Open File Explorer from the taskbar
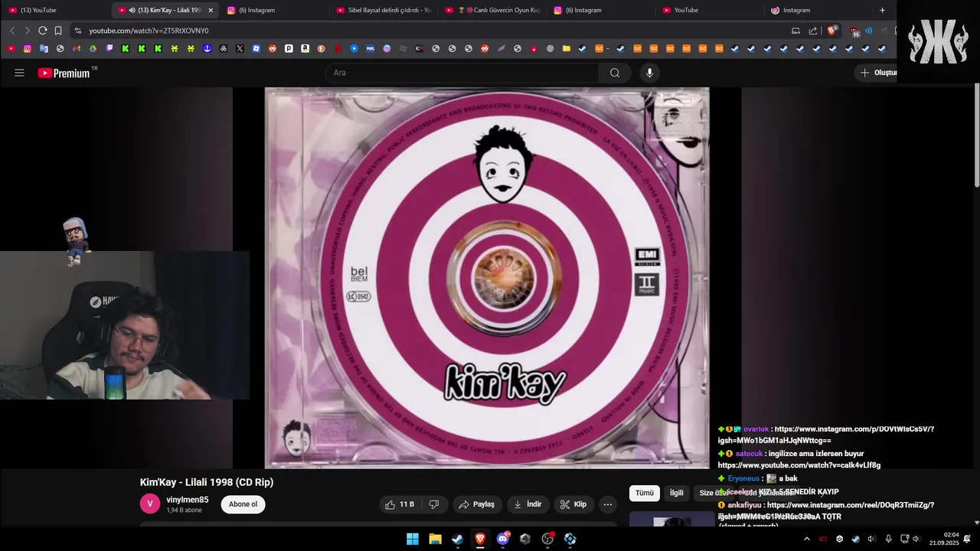This screenshot has height=551, width=980. [x=435, y=539]
